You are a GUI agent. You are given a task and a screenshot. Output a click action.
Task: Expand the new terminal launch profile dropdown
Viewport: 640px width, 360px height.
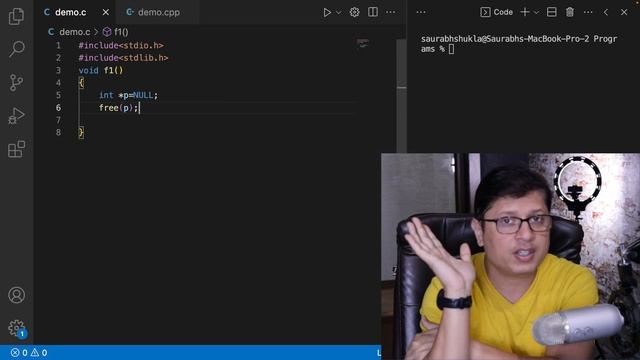pyautogui.click(x=536, y=13)
